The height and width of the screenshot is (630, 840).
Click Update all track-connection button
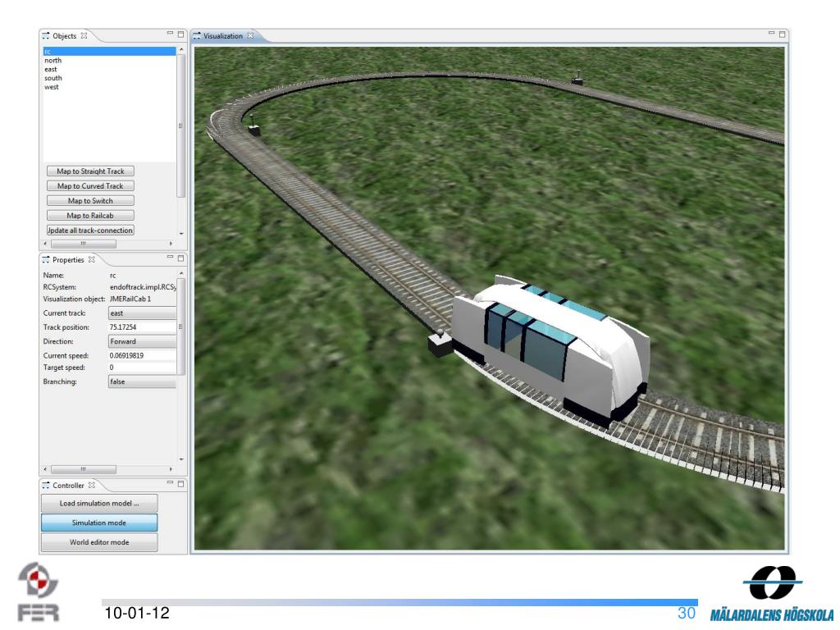[x=90, y=231]
